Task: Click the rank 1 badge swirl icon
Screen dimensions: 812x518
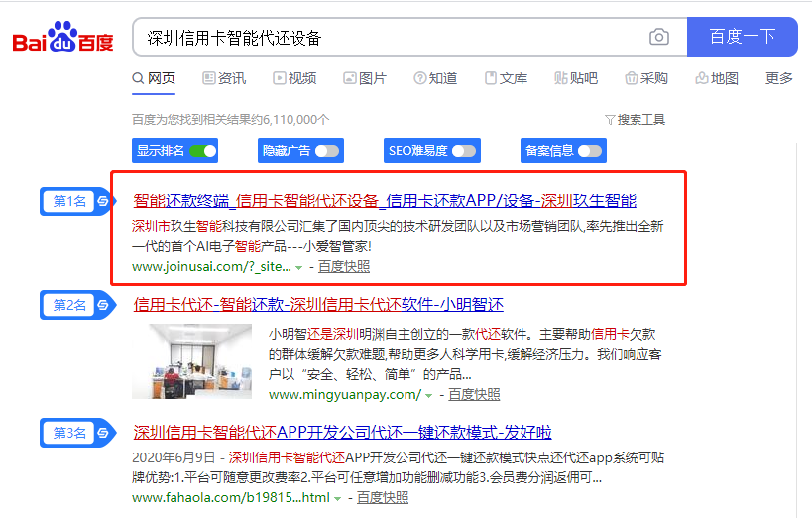Action: click(102, 201)
